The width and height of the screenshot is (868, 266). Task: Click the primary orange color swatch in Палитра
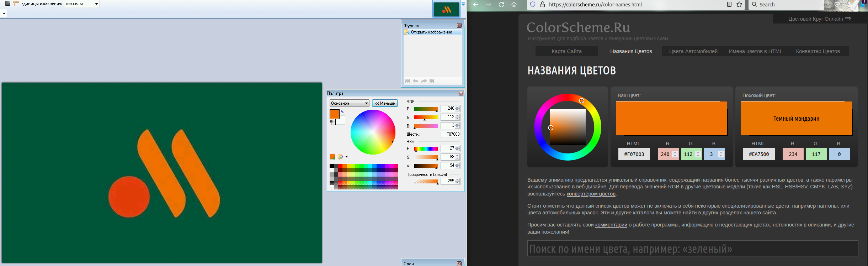[x=335, y=114]
